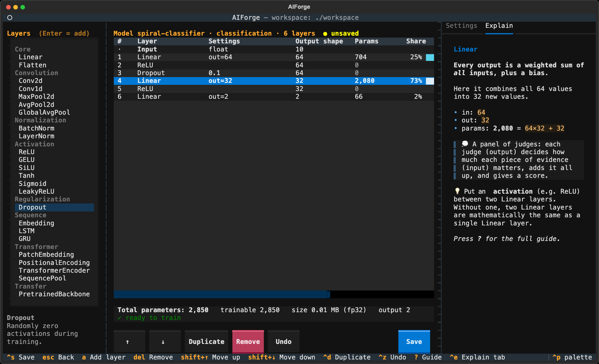Click the highlighted Dropout entry under Regularization
Screen dimensions: 599x364
(x=54, y=207)
